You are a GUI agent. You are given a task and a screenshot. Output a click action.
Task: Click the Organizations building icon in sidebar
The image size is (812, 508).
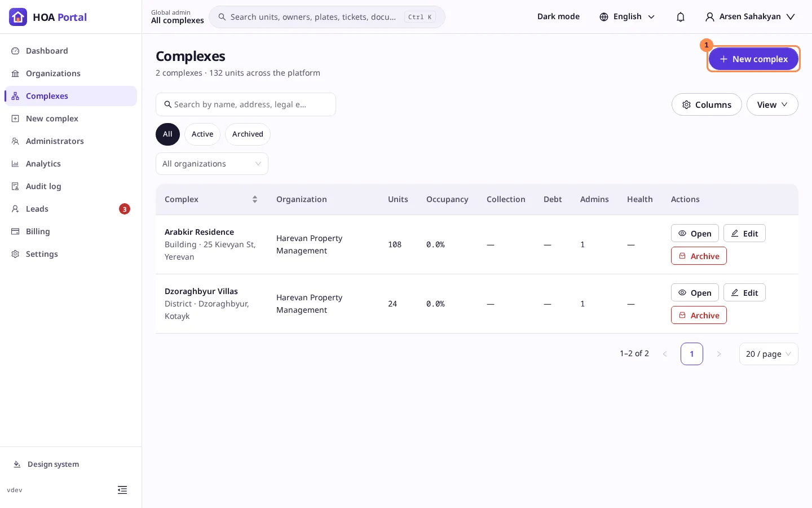[x=15, y=73]
